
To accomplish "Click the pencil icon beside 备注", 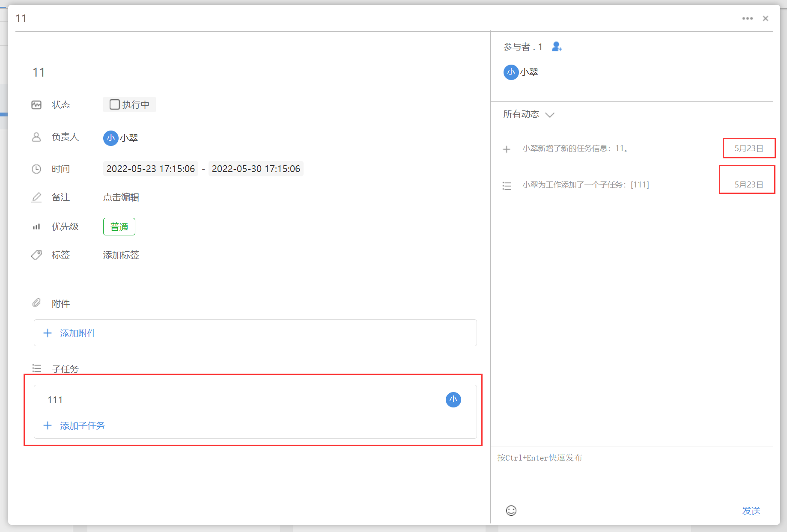I will (37, 197).
